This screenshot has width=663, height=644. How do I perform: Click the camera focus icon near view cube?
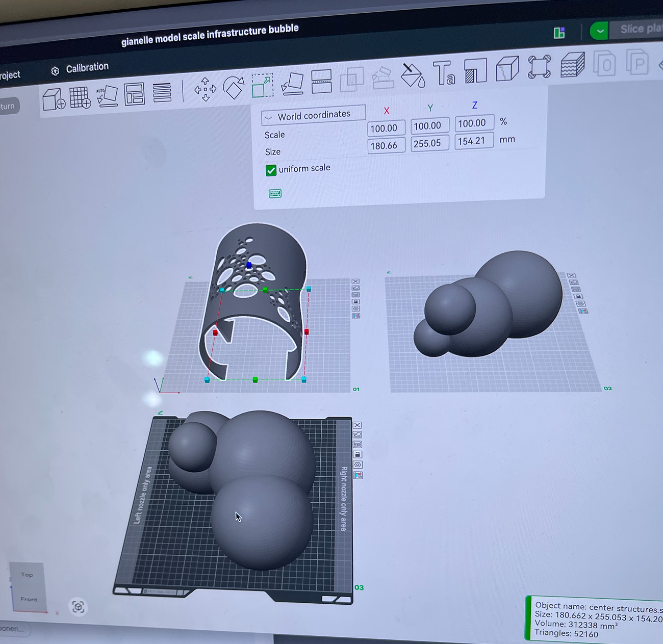[78, 607]
